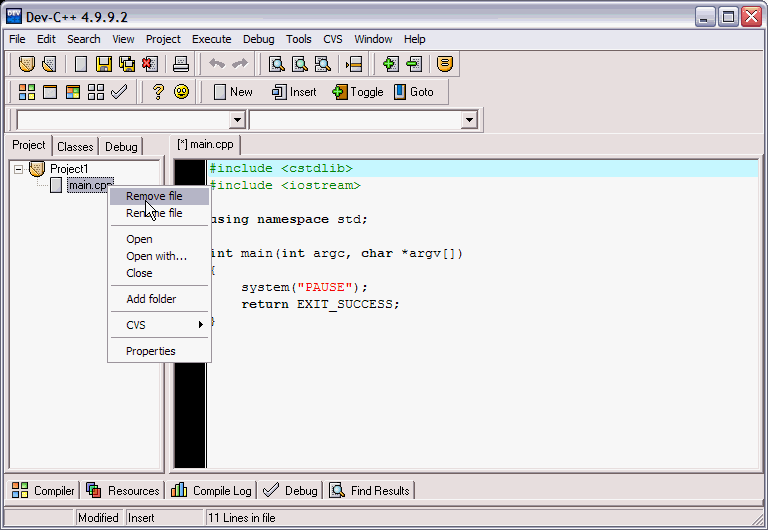The width and height of the screenshot is (768, 530).
Task: Open the Compile Log bottom tab
Action: [211, 490]
